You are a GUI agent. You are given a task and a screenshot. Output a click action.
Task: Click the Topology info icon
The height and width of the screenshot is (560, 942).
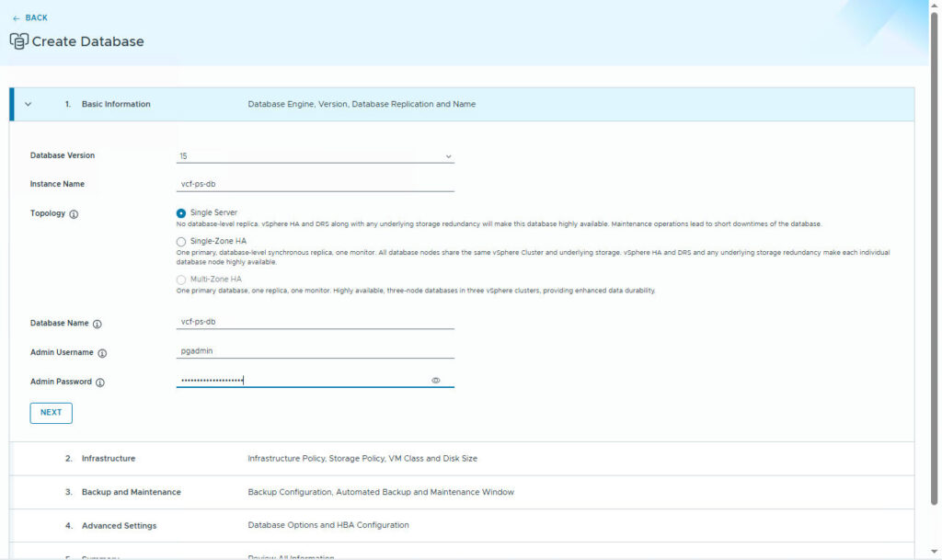pos(75,214)
